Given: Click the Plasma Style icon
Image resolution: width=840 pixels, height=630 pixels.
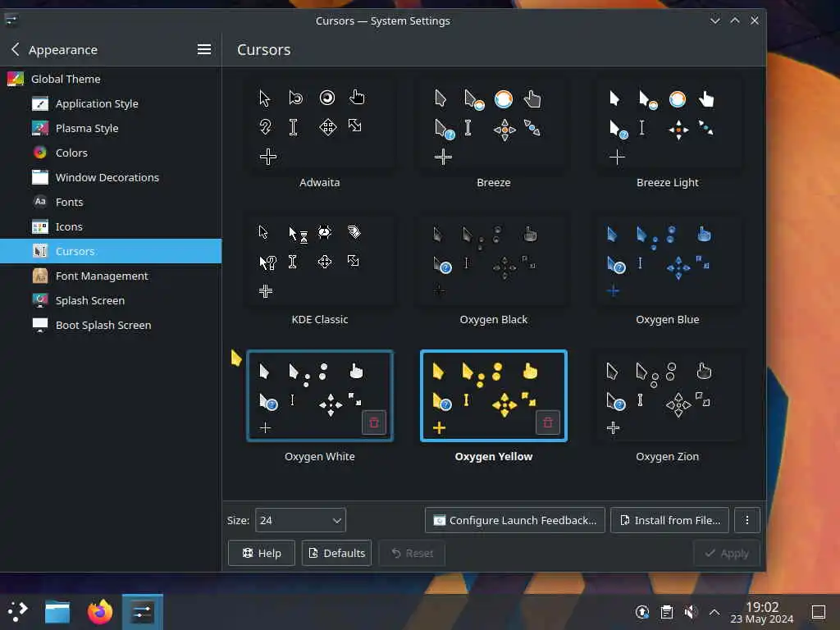Looking at the screenshot, I should point(40,128).
